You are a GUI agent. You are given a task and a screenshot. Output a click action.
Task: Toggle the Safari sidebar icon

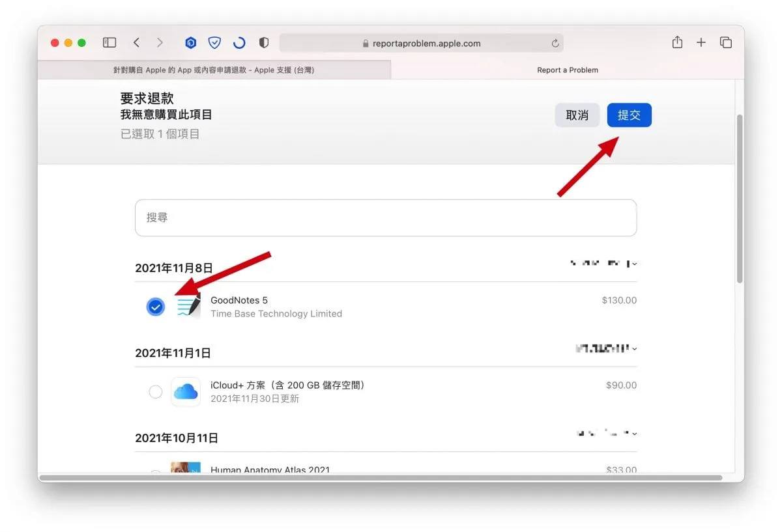point(109,43)
